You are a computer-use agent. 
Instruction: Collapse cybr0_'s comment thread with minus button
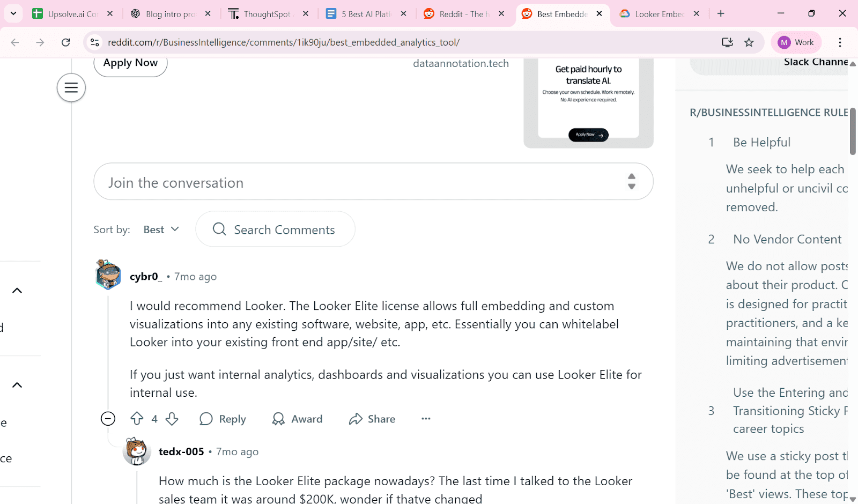108,419
